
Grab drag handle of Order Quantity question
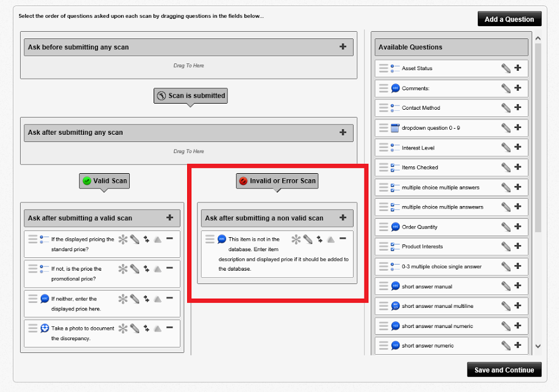pyautogui.click(x=383, y=227)
